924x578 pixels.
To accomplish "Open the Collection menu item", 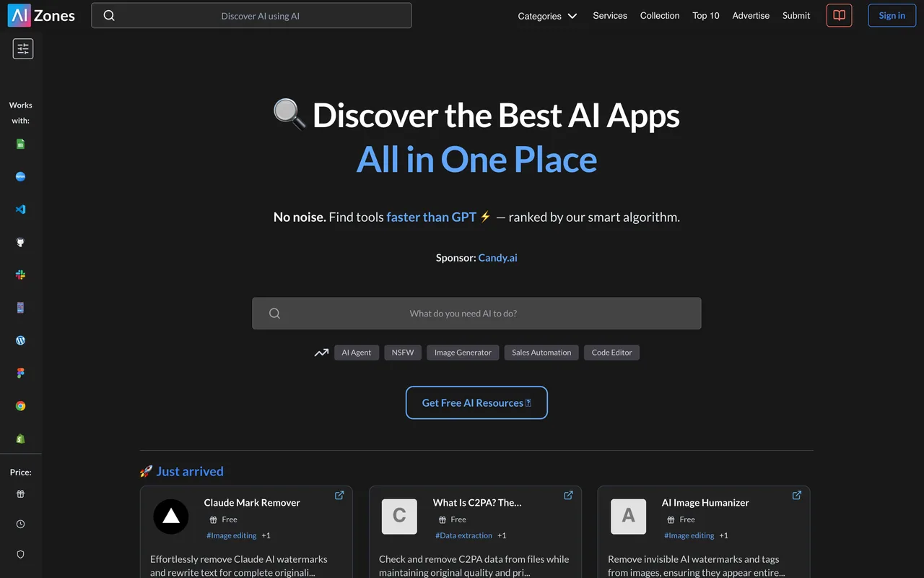I will (660, 15).
